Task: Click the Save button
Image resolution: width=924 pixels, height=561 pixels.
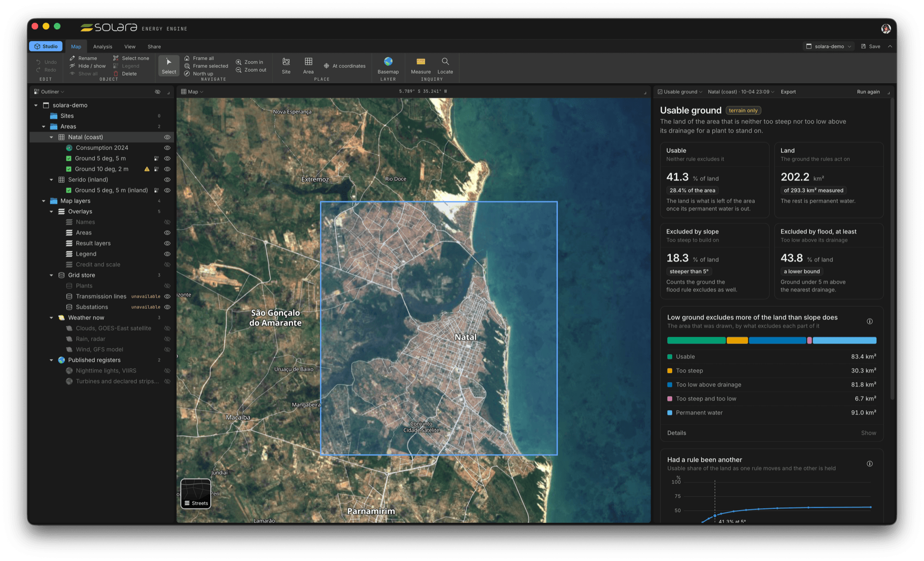Action: [870, 46]
